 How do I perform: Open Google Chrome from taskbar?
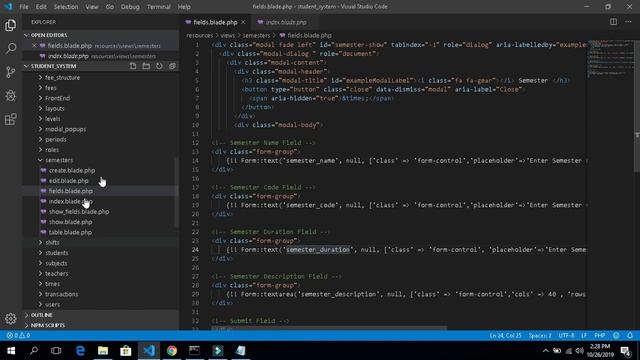coord(172,351)
